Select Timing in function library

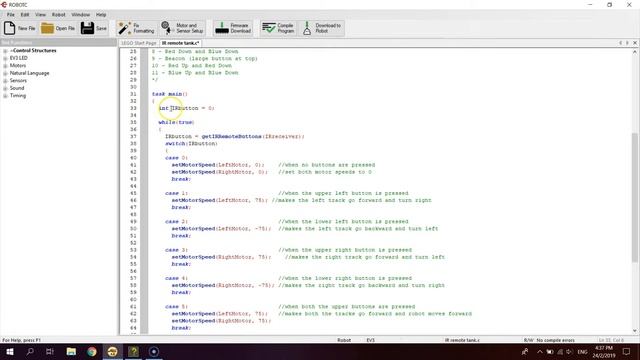coord(18,96)
